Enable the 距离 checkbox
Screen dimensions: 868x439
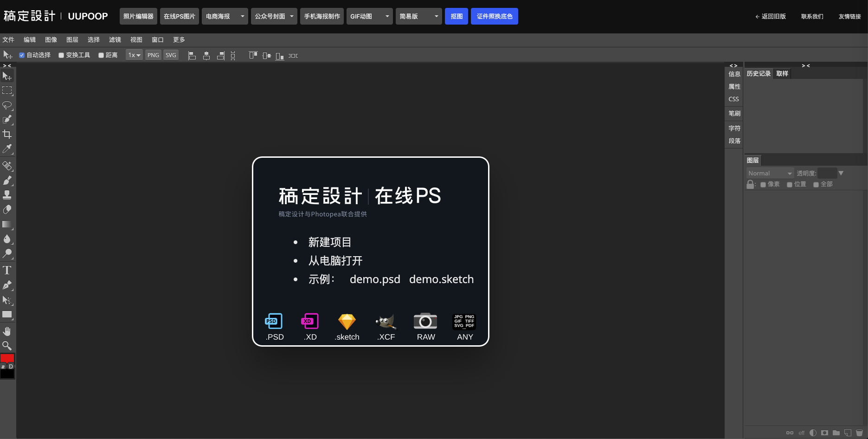click(x=101, y=55)
